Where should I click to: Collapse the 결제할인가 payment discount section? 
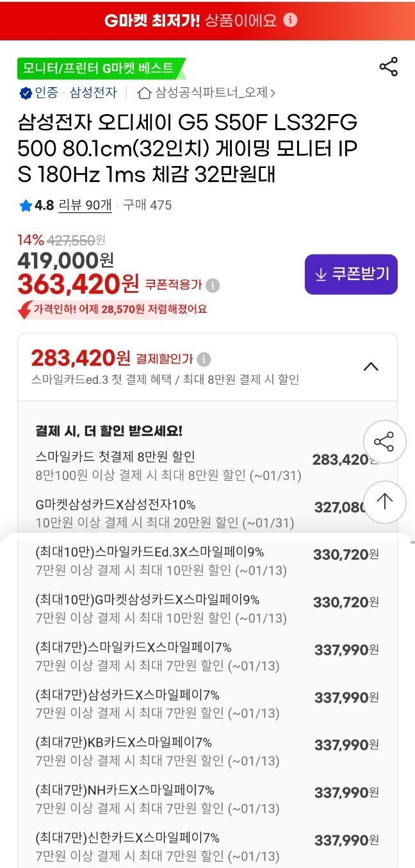pyautogui.click(x=371, y=367)
